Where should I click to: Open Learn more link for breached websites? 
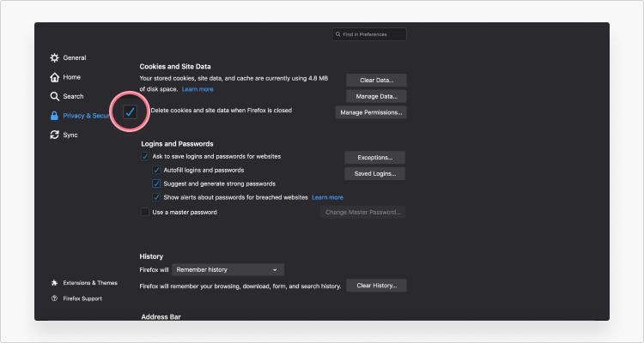[x=327, y=197]
